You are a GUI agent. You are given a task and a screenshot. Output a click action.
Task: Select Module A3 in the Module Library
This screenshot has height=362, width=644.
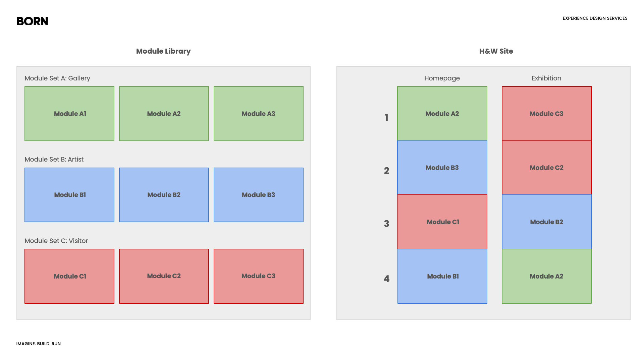[x=258, y=114]
